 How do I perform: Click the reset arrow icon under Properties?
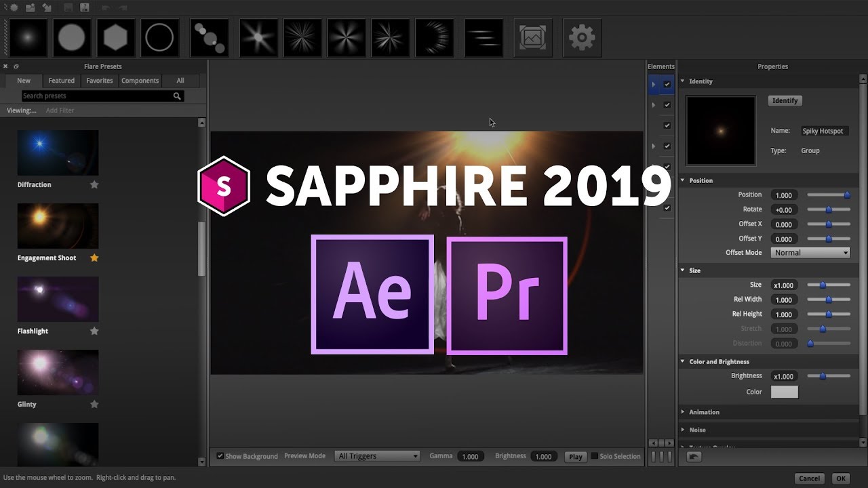pos(694,457)
